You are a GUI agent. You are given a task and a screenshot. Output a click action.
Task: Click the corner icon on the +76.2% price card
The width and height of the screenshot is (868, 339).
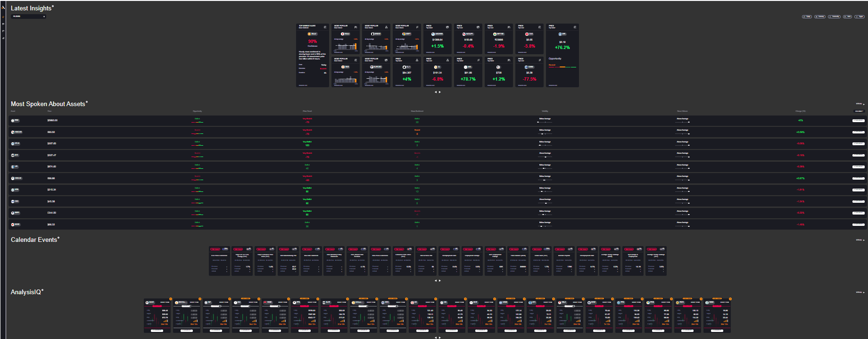pos(575,27)
